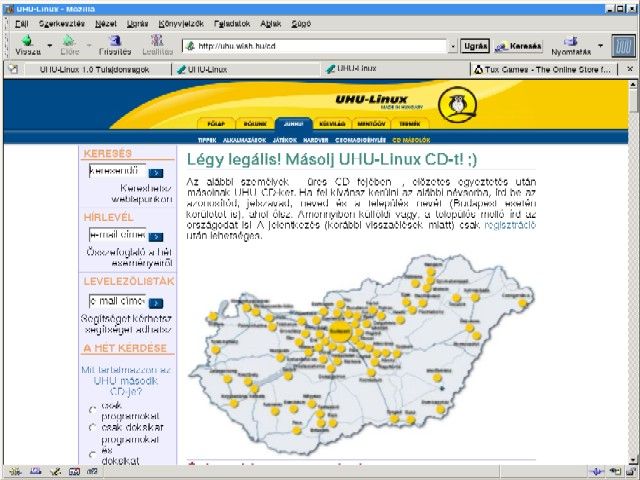Viewport: 640px width, 480px height.
Task: Click the Ugrás (go) button beside the URL bar
Action: tap(475, 46)
